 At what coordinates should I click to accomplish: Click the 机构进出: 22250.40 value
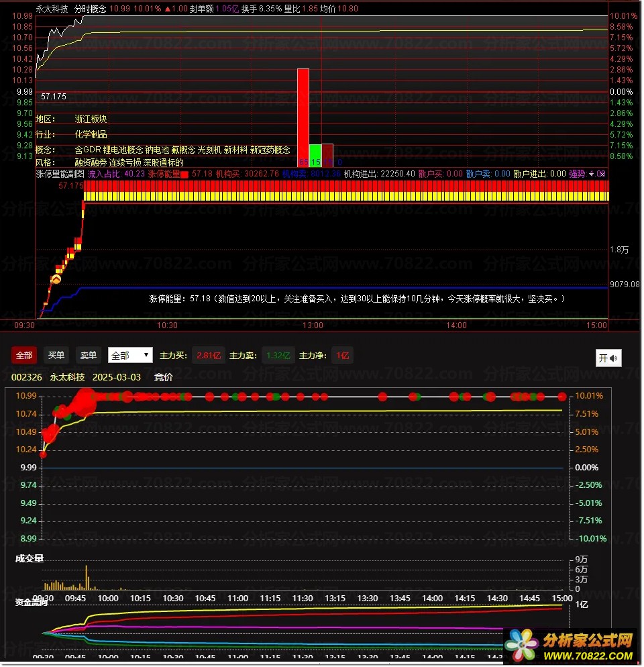click(379, 174)
